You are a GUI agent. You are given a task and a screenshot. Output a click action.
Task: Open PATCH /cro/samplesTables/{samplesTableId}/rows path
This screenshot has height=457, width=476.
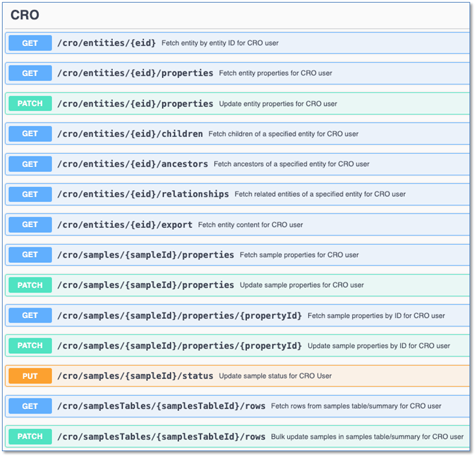161,437
